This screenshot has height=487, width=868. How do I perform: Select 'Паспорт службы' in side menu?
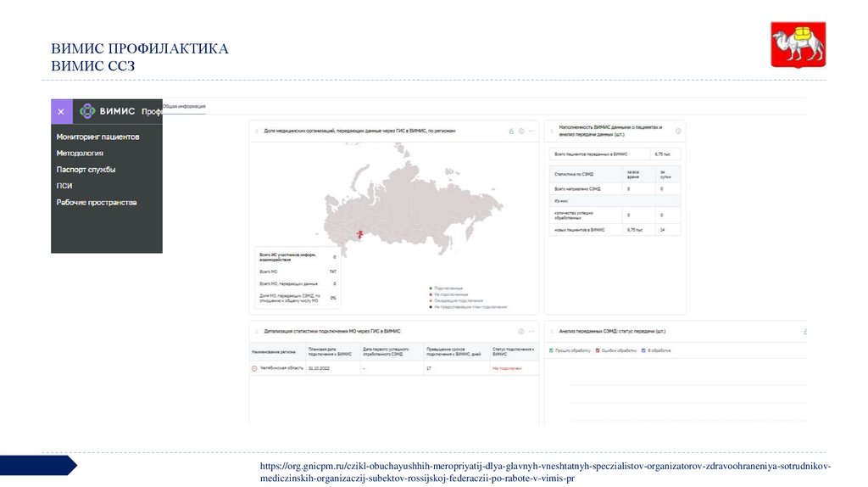(x=86, y=170)
